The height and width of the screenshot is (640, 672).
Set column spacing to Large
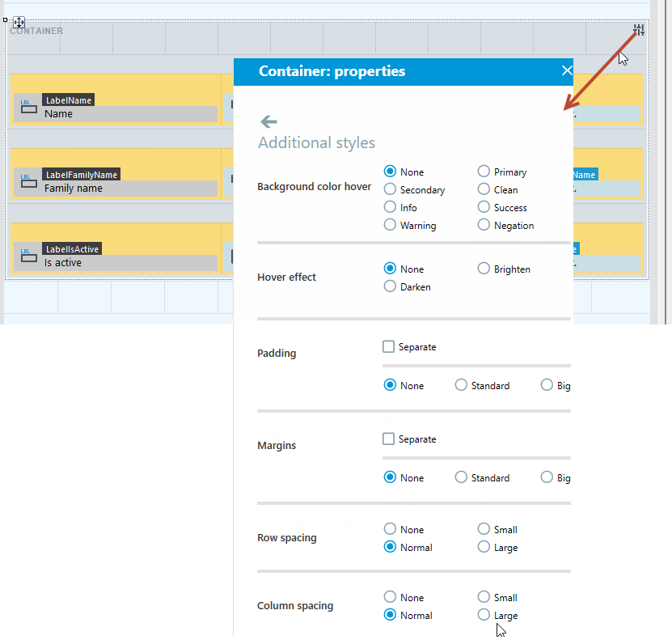click(484, 615)
